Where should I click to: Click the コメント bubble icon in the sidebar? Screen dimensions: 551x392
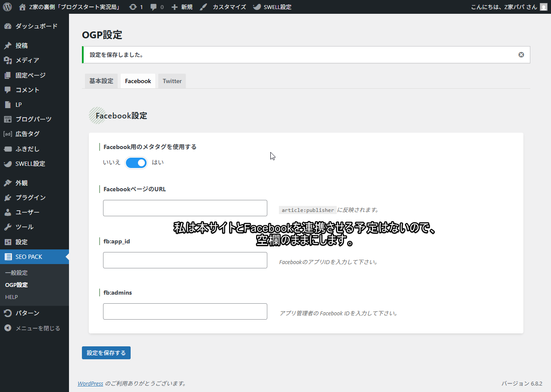coord(7,90)
